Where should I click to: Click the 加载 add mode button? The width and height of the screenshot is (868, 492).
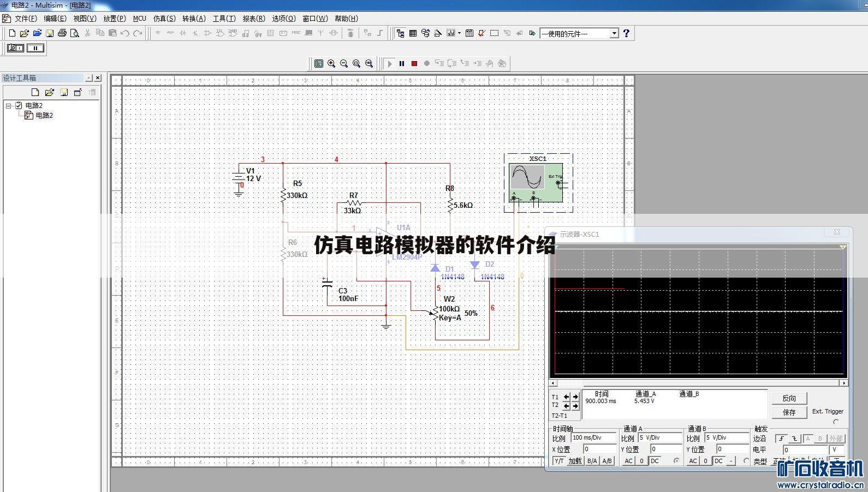tap(575, 461)
